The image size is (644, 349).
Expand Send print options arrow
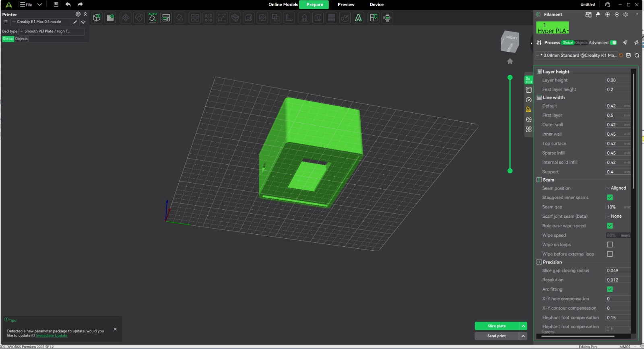point(523,336)
